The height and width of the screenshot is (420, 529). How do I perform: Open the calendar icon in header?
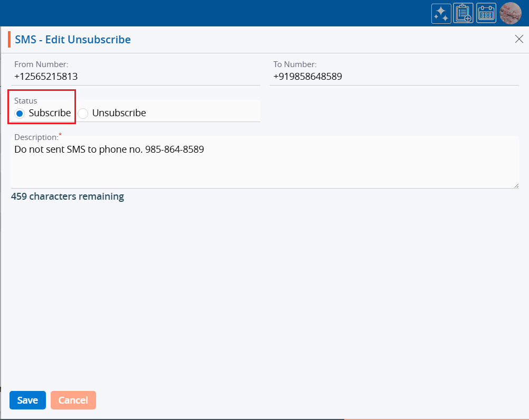pos(486,13)
